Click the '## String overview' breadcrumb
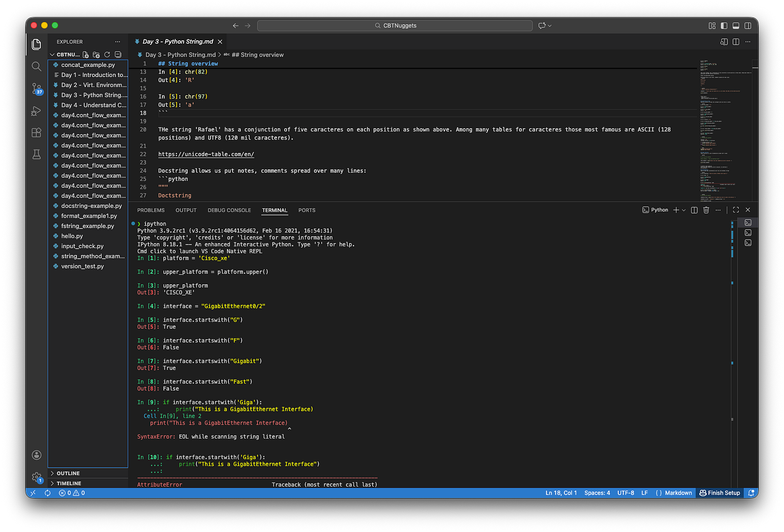Image resolution: width=784 pixels, height=532 pixels. pos(258,55)
